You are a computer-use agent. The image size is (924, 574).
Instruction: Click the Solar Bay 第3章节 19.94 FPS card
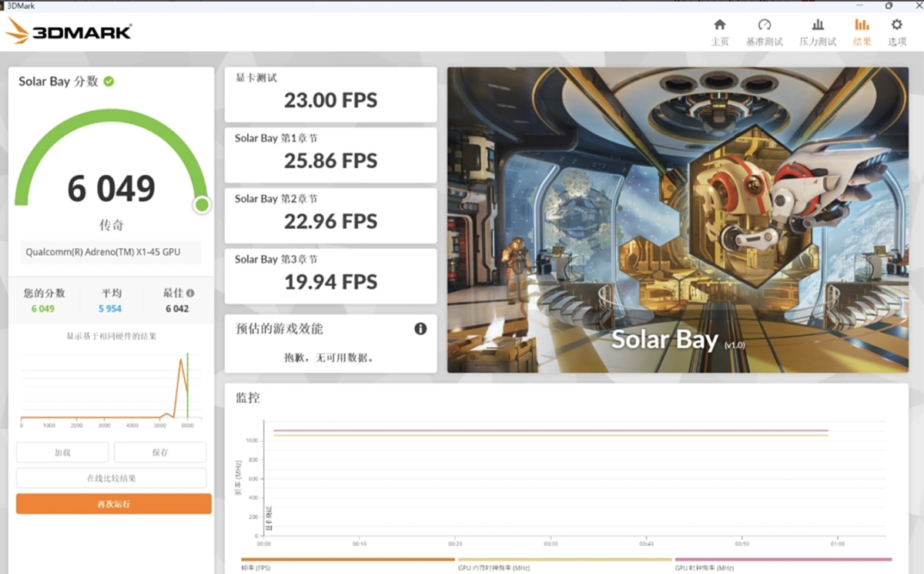[x=330, y=276]
